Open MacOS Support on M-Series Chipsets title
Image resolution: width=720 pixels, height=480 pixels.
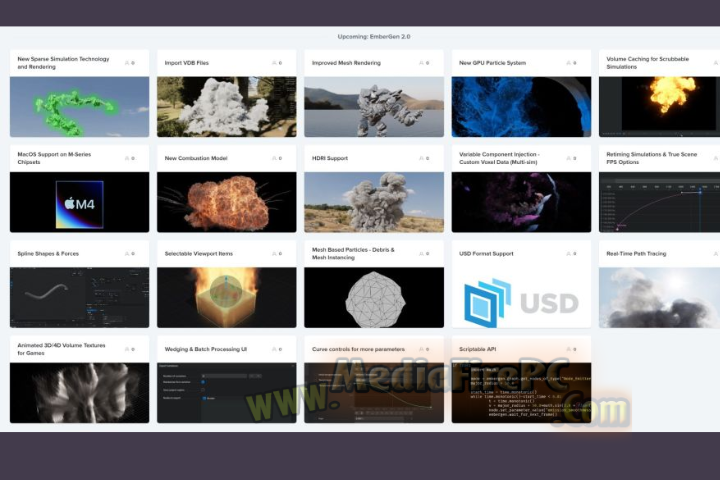click(54, 158)
